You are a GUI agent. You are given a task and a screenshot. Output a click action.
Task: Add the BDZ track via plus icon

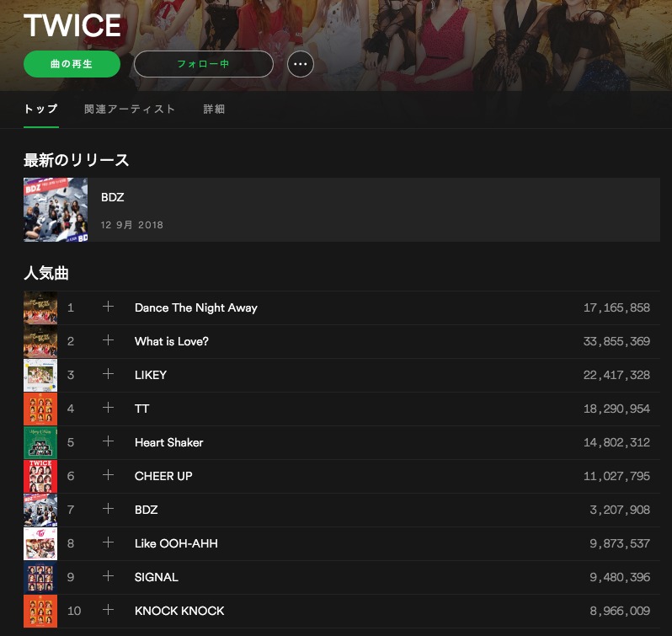tap(108, 509)
